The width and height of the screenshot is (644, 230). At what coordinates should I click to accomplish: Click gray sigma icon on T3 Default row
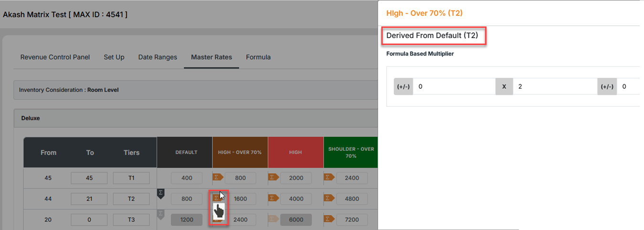161,213
